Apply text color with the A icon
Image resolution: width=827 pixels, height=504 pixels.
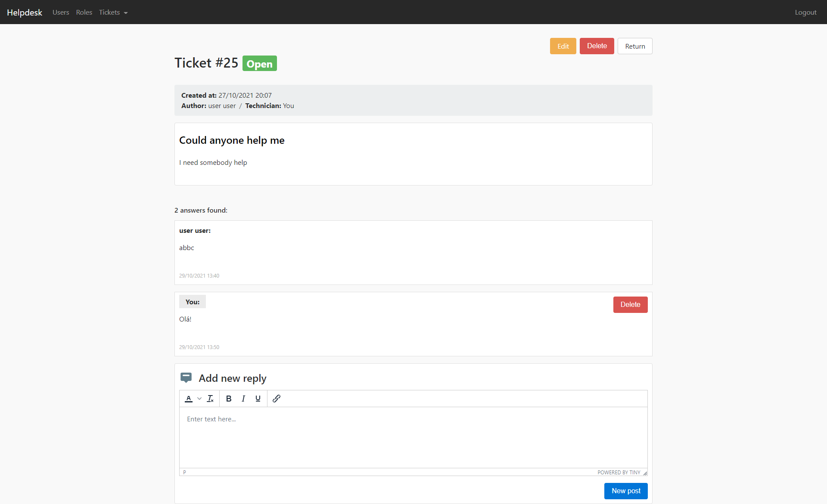pos(189,399)
